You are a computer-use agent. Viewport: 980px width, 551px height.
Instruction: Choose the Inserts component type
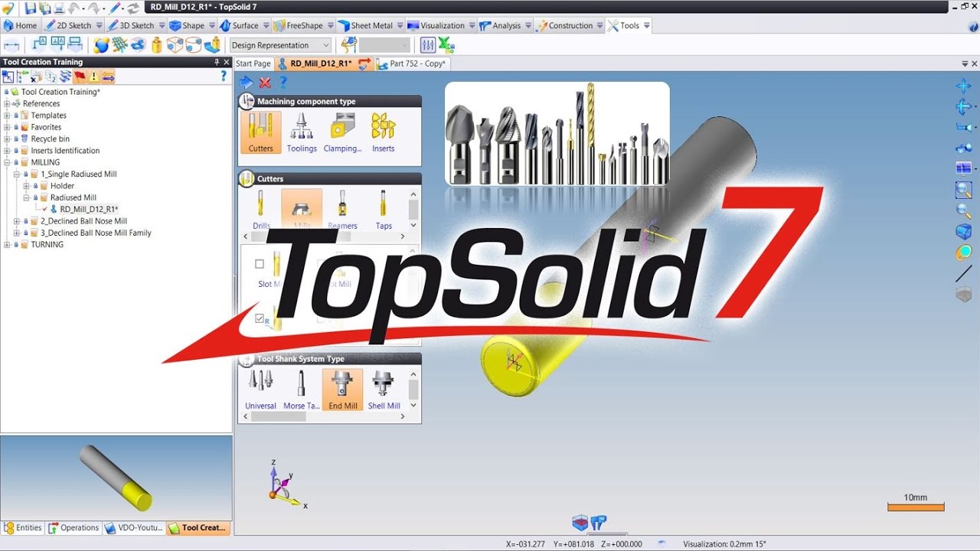click(x=383, y=132)
